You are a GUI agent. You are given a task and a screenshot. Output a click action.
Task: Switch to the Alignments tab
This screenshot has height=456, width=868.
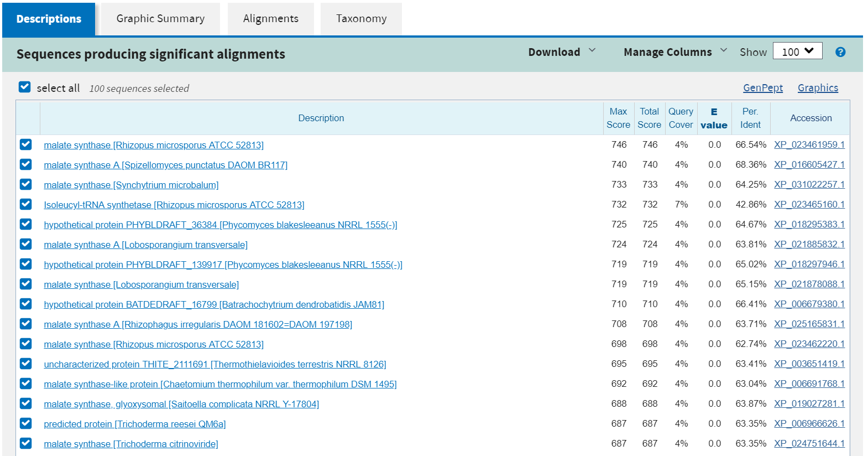click(271, 19)
